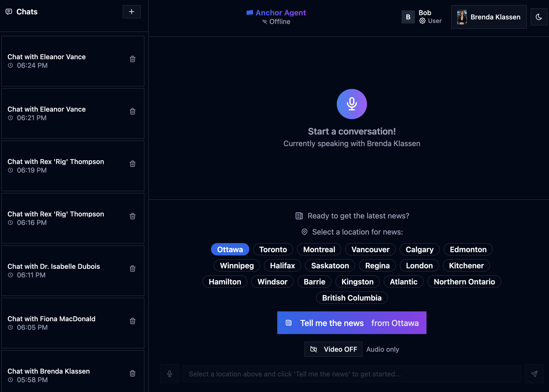Delete the Fiona MacDonald chat
Viewport: 549px width, 392px height.
pos(132,321)
